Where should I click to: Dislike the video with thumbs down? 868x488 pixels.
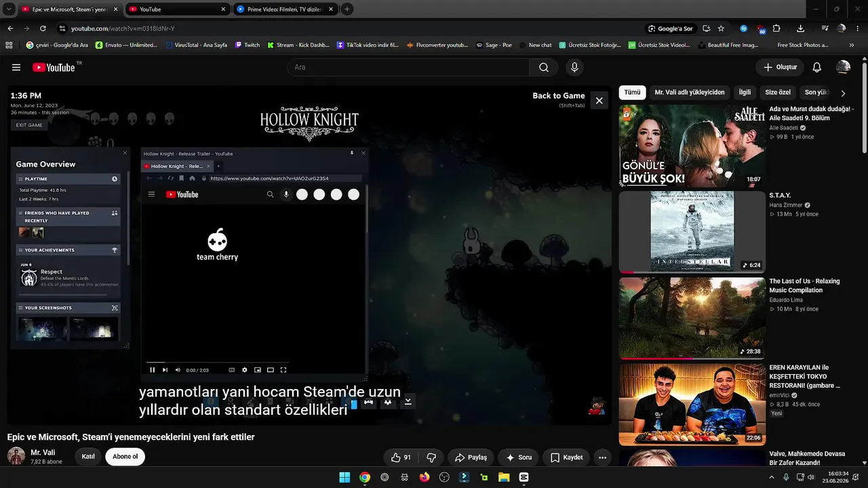point(431,457)
